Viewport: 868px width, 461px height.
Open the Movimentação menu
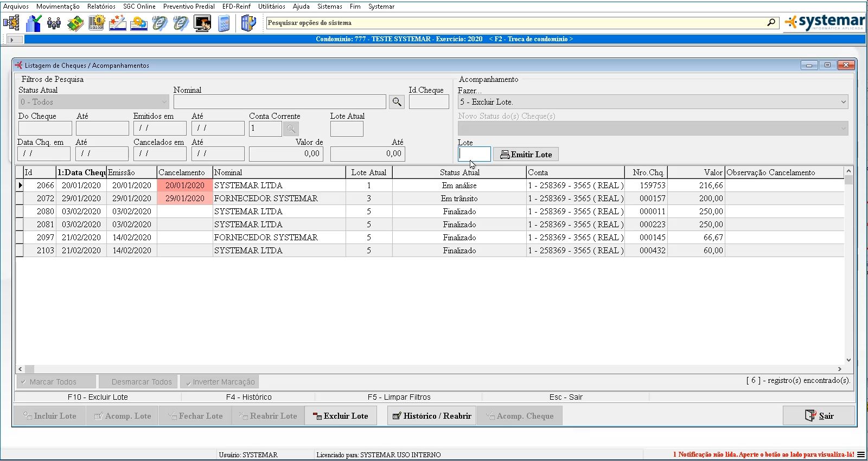pyautogui.click(x=58, y=7)
